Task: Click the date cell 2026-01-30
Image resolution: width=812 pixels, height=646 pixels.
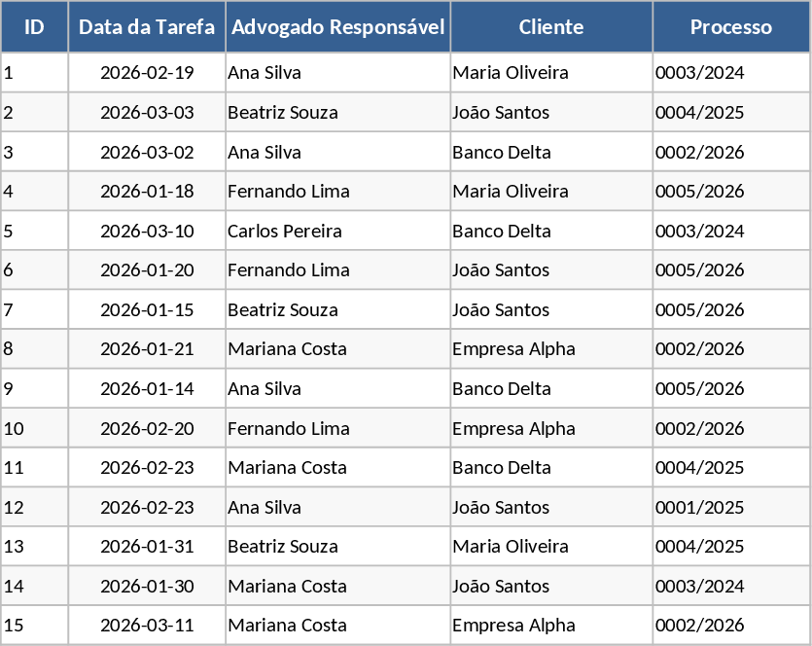Action: [x=147, y=587]
